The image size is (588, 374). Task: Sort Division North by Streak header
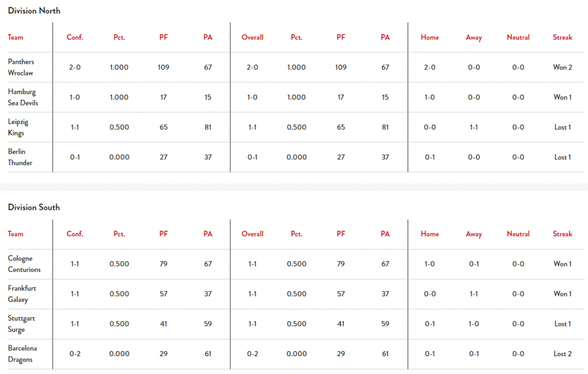562,37
